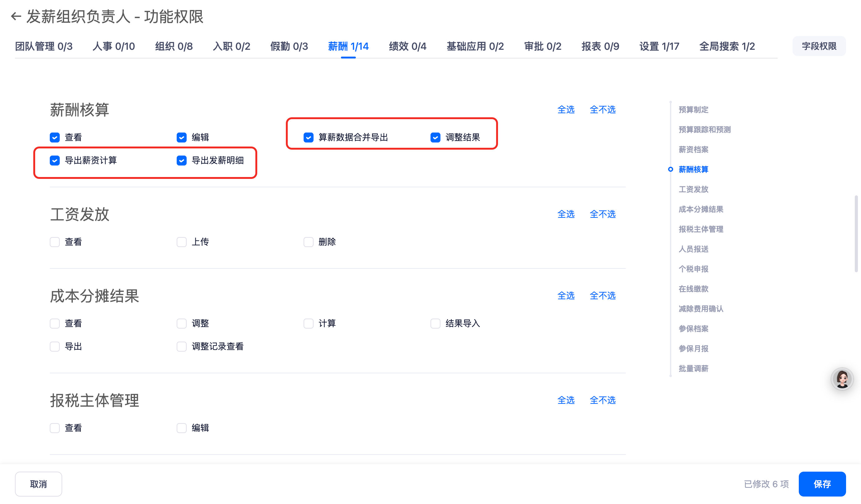Click the right vertical scrollbar

click(x=856, y=234)
